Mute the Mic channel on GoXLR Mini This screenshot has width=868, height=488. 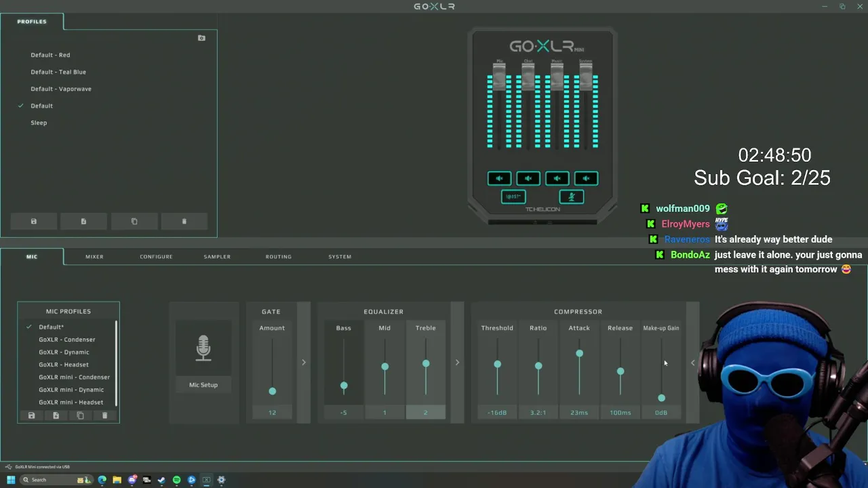[499, 178]
